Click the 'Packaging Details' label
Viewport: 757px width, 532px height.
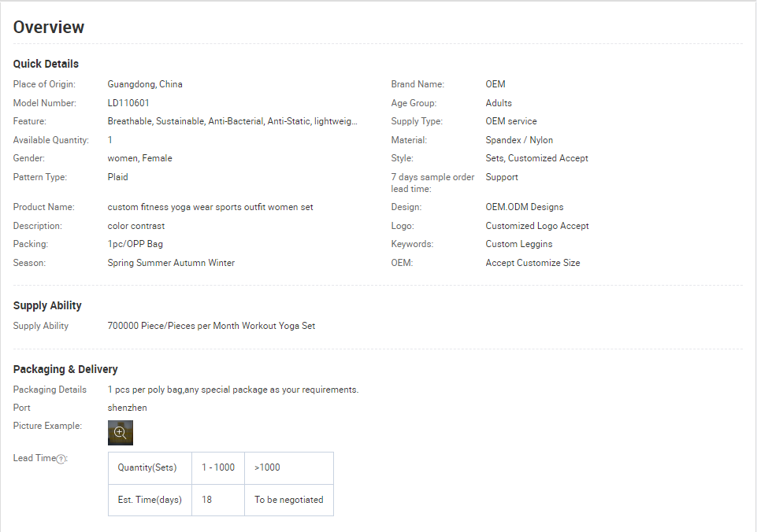click(50, 390)
